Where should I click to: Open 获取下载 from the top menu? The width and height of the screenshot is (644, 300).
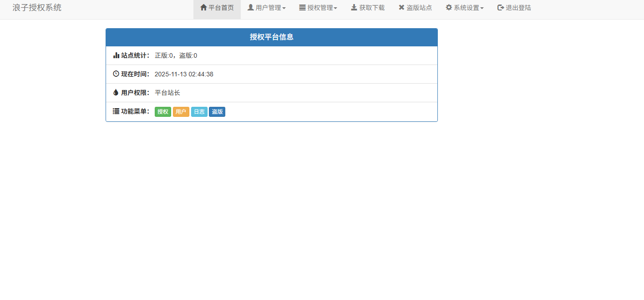pos(367,7)
